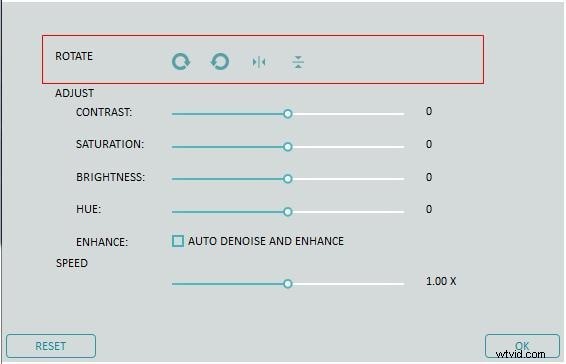Click right end of Brightness slider track

pos(402,179)
